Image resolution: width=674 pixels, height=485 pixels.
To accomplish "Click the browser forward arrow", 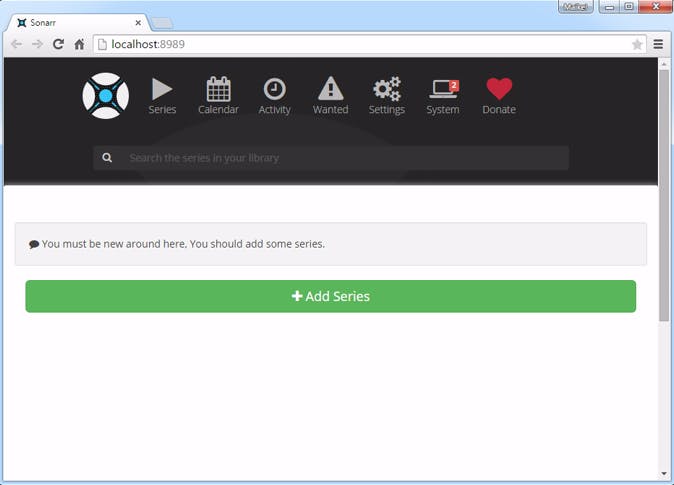I will [37, 44].
